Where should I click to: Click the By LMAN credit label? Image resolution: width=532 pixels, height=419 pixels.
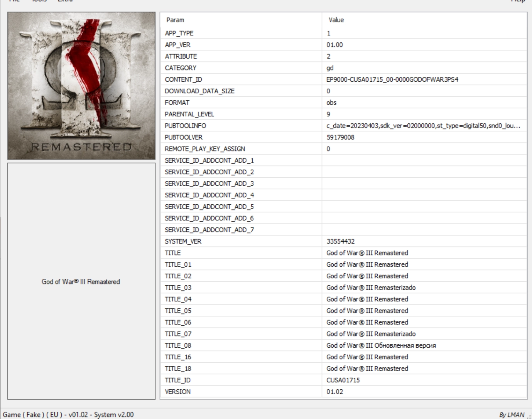point(512,415)
